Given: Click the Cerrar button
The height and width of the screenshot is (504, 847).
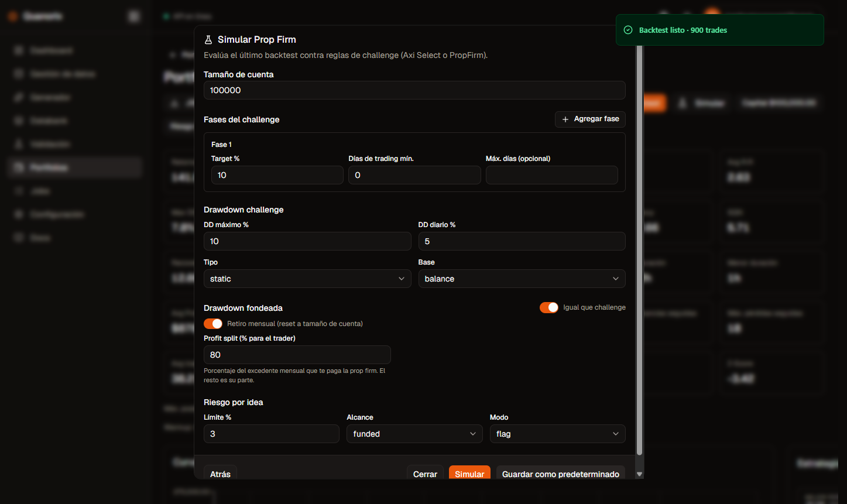Looking at the screenshot, I should point(425,474).
